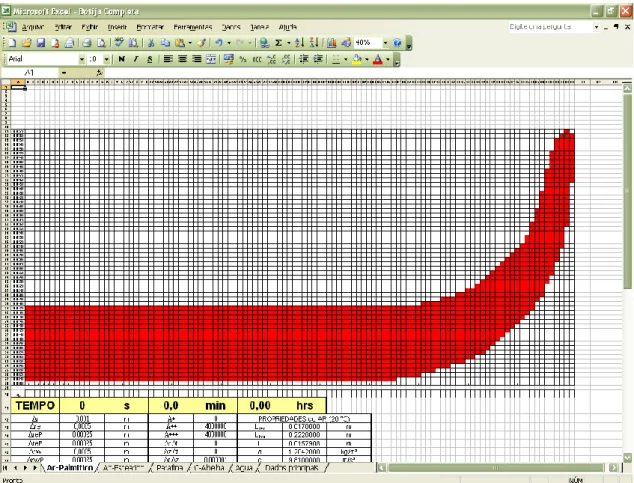Create a new blank workbook
The width and height of the screenshot is (634, 483).
click(x=12, y=43)
